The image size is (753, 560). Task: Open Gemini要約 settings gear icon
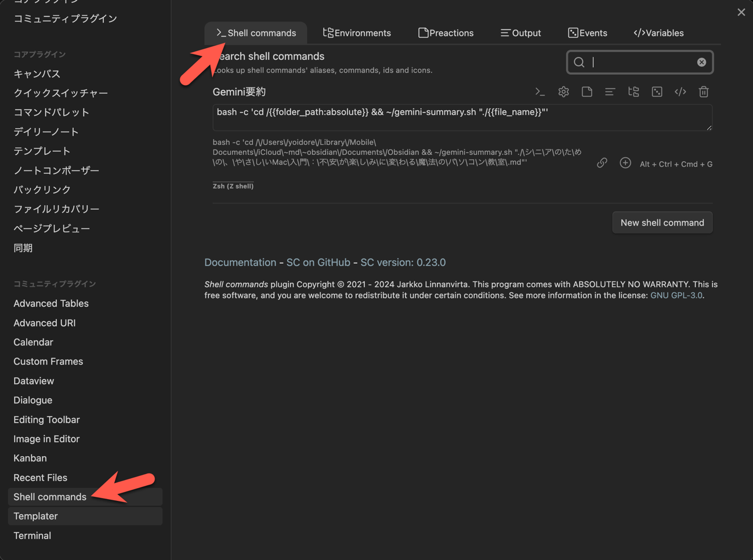click(x=563, y=92)
